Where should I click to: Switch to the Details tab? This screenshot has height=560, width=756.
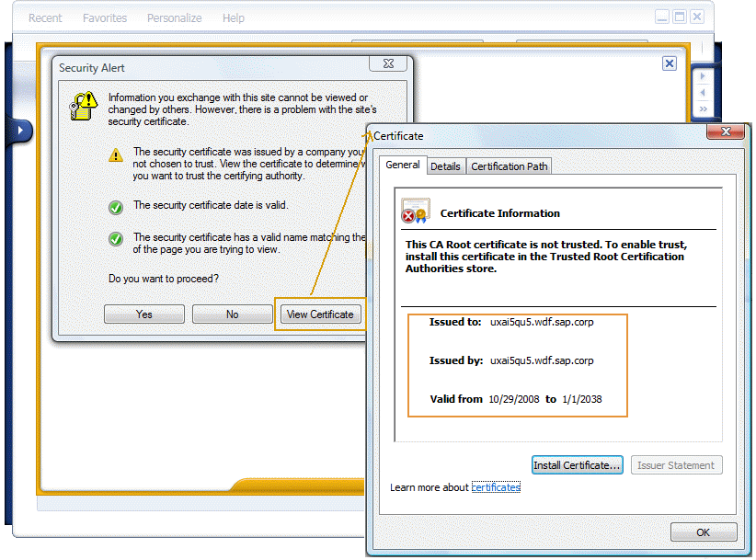[446, 166]
